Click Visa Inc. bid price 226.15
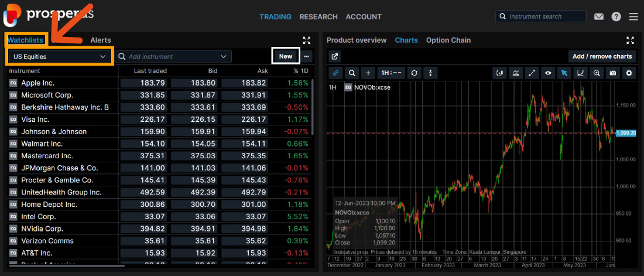 tap(193, 120)
